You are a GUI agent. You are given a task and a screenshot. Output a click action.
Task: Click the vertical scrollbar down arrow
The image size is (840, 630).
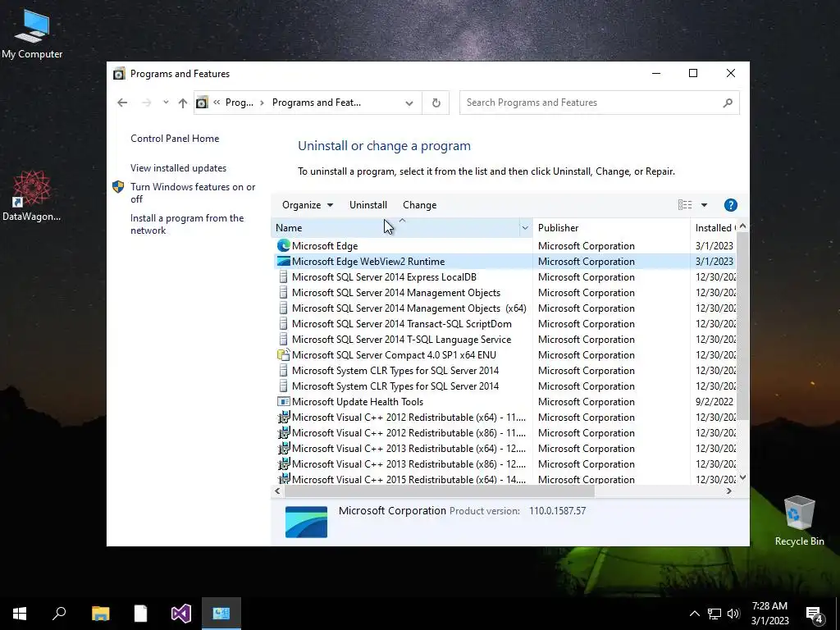click(x=742, y=477)
